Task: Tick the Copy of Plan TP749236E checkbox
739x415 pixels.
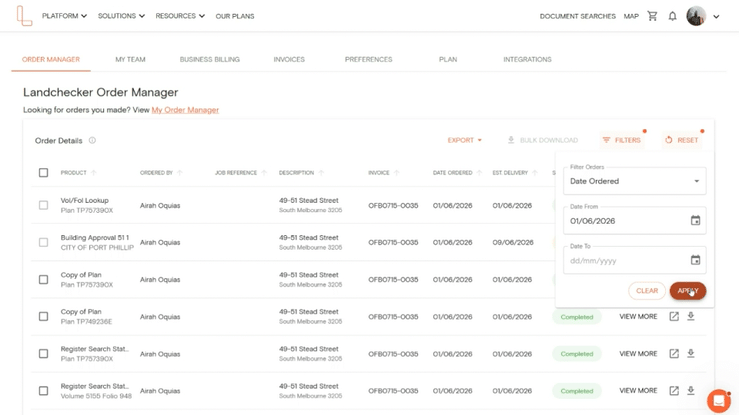Action: (43, 317)
